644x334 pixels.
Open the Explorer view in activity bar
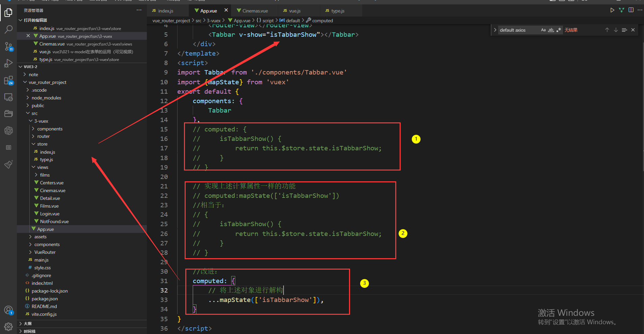(8, 13)
